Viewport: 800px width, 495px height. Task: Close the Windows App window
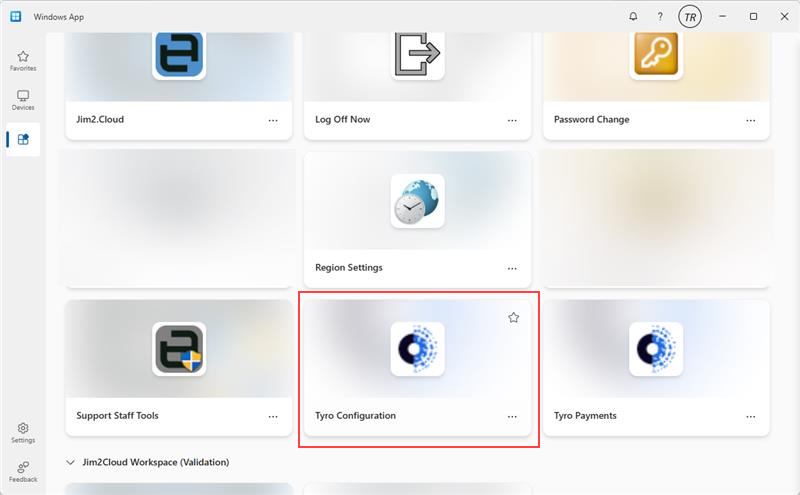784,16
